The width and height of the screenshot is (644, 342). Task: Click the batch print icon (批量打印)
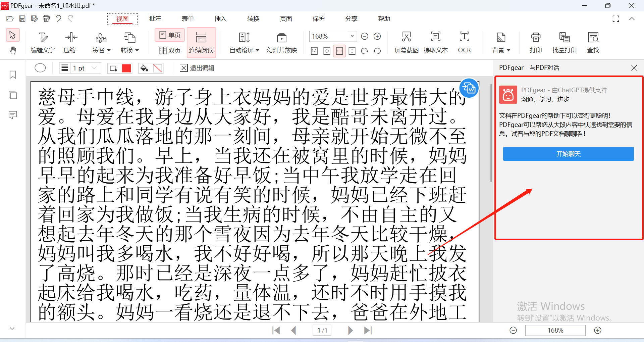pos(564,38)
